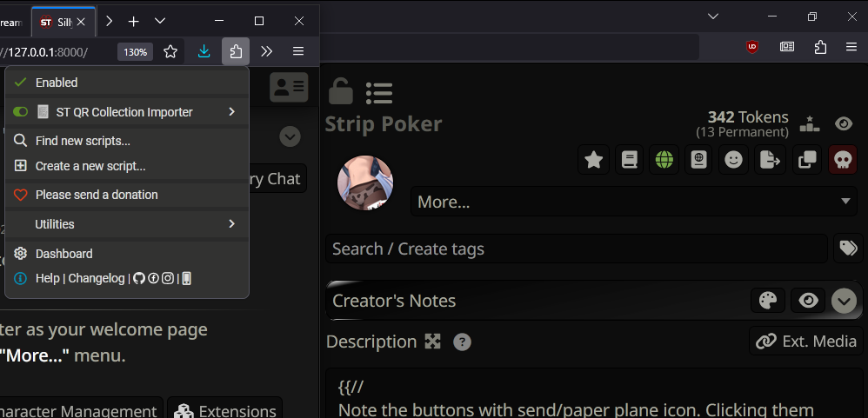The image size is (868, 418).
Task: Click the Strip Poker character name heading
Action: pyautogui.click(x=384, y=124)
